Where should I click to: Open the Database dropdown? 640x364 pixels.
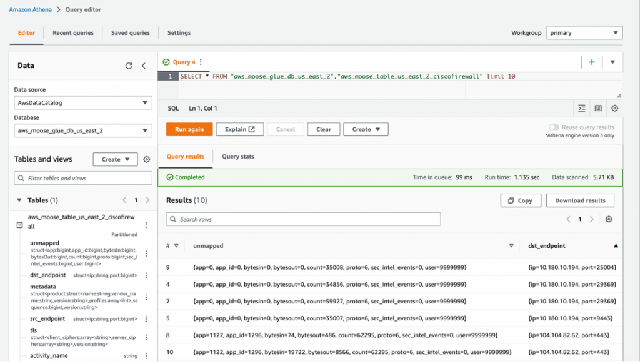coord(83,130)
